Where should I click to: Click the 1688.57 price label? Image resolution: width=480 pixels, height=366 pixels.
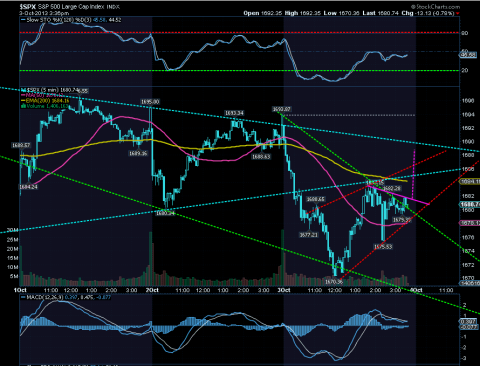21,145
